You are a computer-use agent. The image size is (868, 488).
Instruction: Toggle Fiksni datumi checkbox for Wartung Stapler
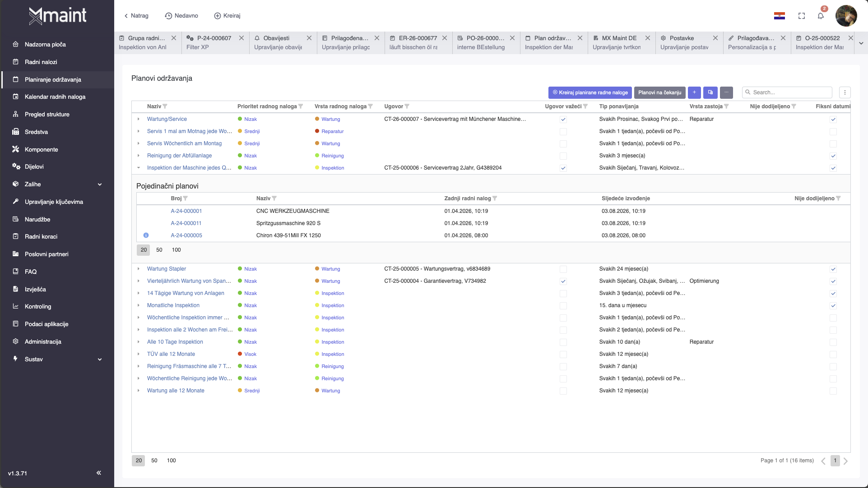click(x=833, y=269)
